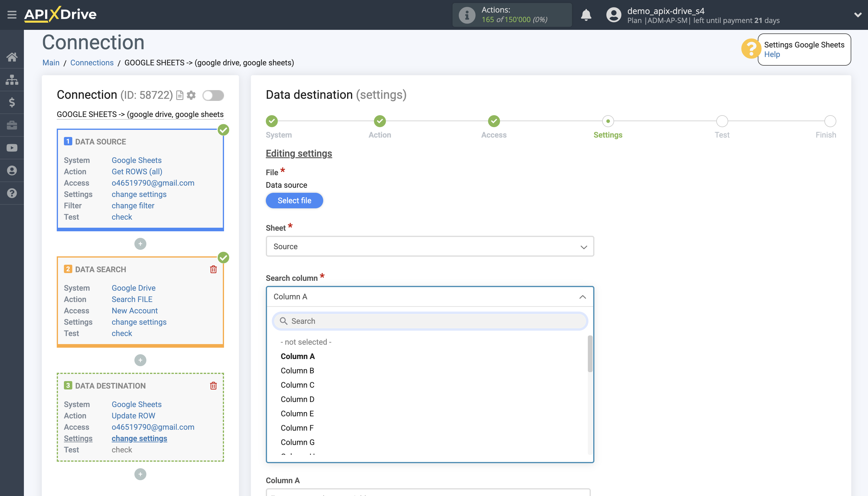Toggle the connection on/off switch
This screenshot has height=496, width=868.
click(x=213, y=95)
